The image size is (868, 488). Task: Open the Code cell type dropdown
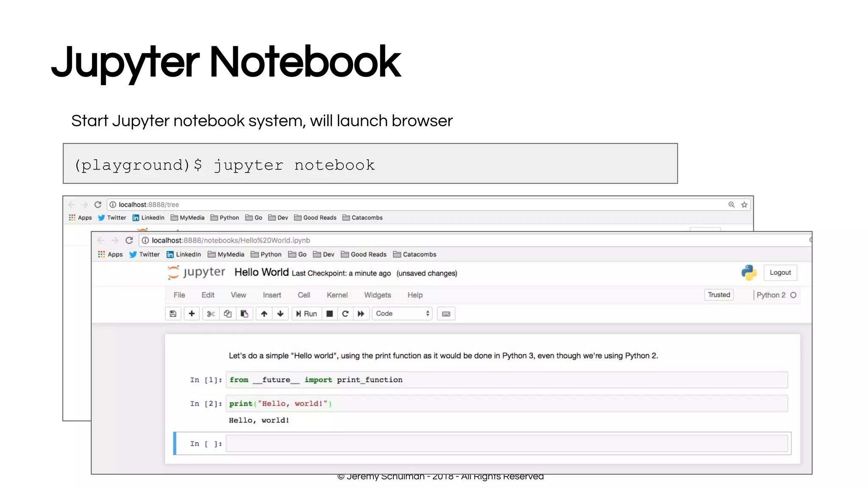(402, 313)
